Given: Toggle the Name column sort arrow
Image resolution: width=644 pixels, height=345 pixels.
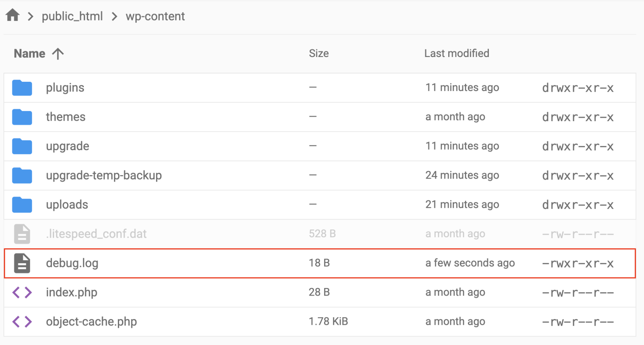Looking at the screenshot, I should [58, 53].
